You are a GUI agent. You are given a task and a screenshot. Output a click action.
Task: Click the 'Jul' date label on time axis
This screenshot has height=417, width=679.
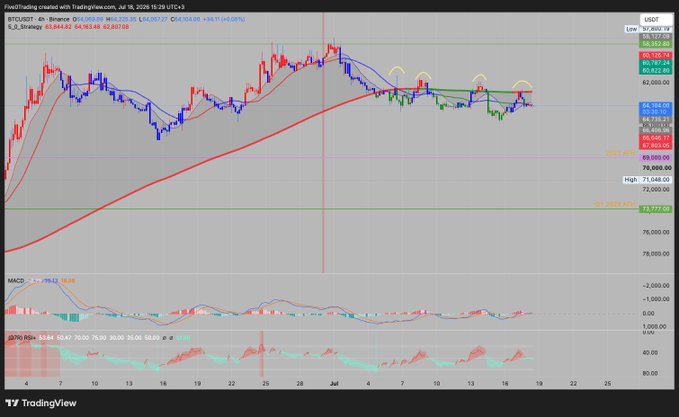coord(334,384)
